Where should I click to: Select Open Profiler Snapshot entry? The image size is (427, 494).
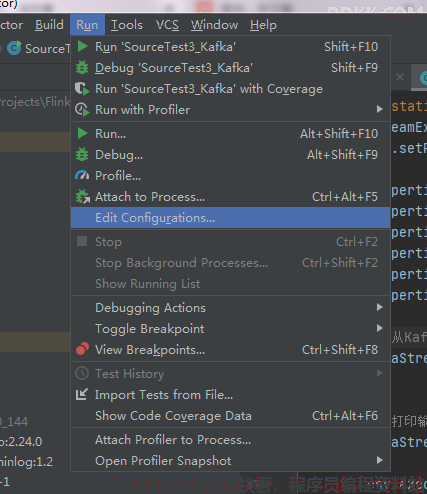click(x=230, y=461)
